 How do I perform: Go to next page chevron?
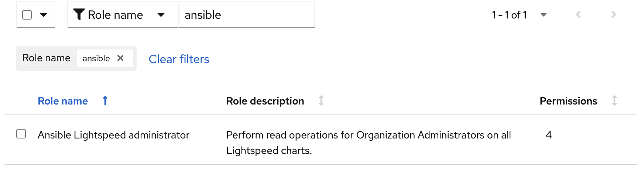pyautogui.click(x=613, y=15)
